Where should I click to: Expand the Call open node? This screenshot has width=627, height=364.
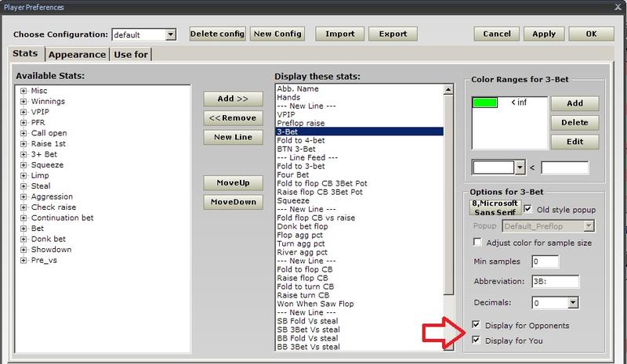pyautogui.click(x=24, y=133)
